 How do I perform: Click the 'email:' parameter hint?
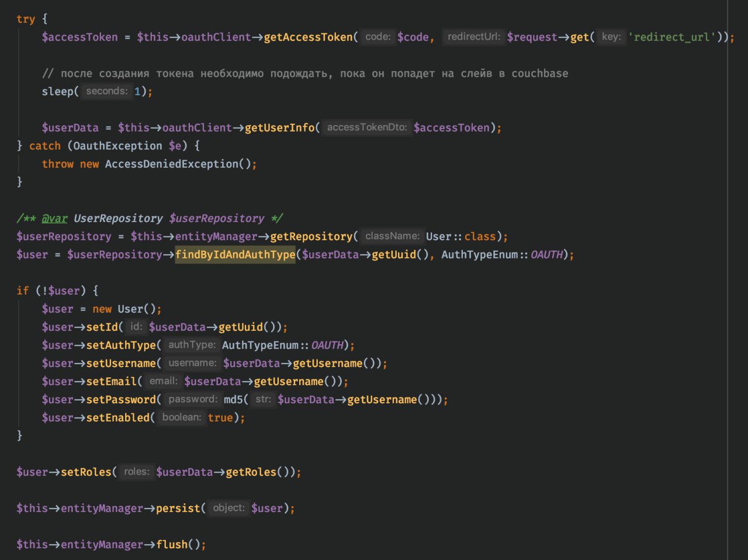tap(164, 381)
